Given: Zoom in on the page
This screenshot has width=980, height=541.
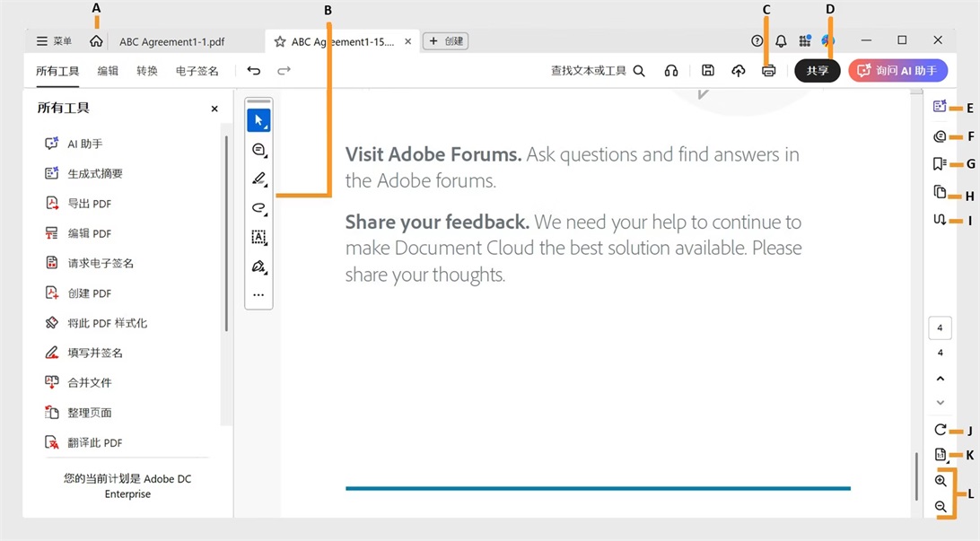Looking at the screenshot, I should tap(940, 481).
